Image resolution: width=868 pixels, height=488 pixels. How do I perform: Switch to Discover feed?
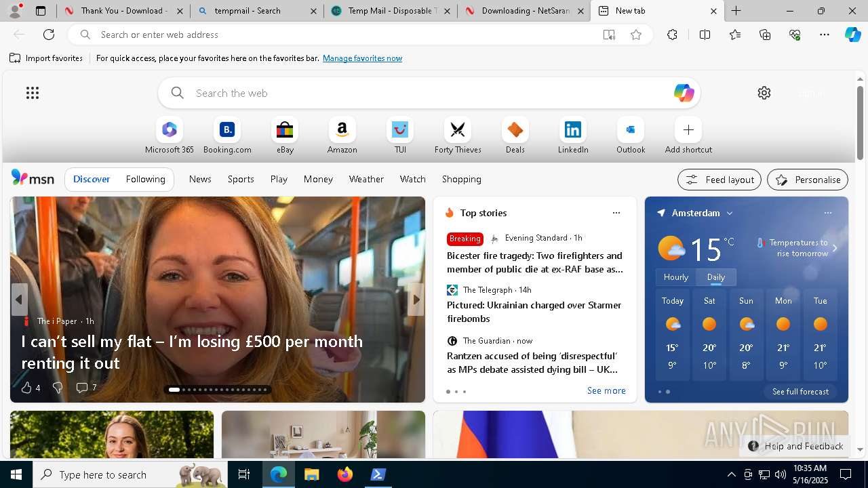(92, 179)
